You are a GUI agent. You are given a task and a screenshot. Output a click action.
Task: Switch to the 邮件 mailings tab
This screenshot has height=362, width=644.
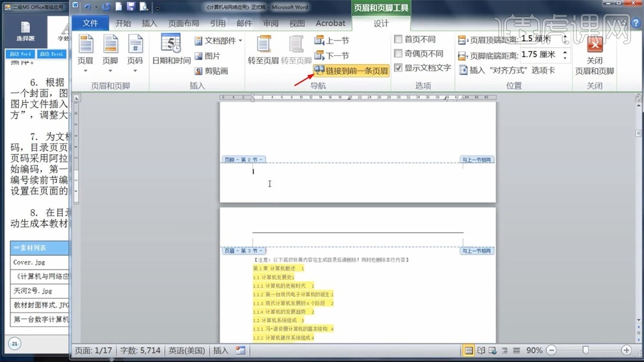point(244,23)
